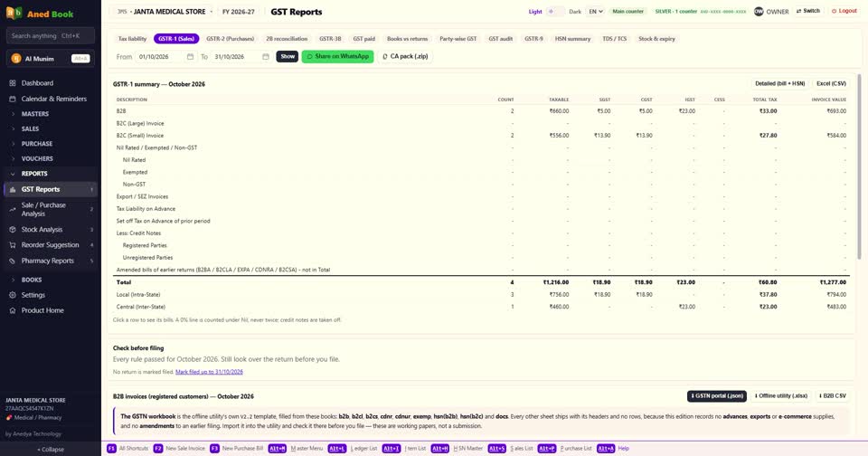Image resolution: width=868 pixels, height=456 pixels.
Task: Download the GSTN portal (.json) file
Action: click(717, 396)
